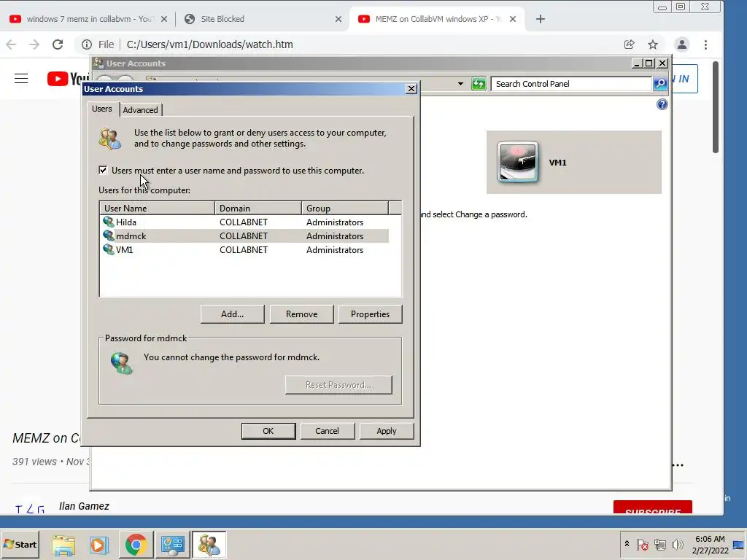
Task: Open the Chrome profile avatar
Action: click(682, 44)
